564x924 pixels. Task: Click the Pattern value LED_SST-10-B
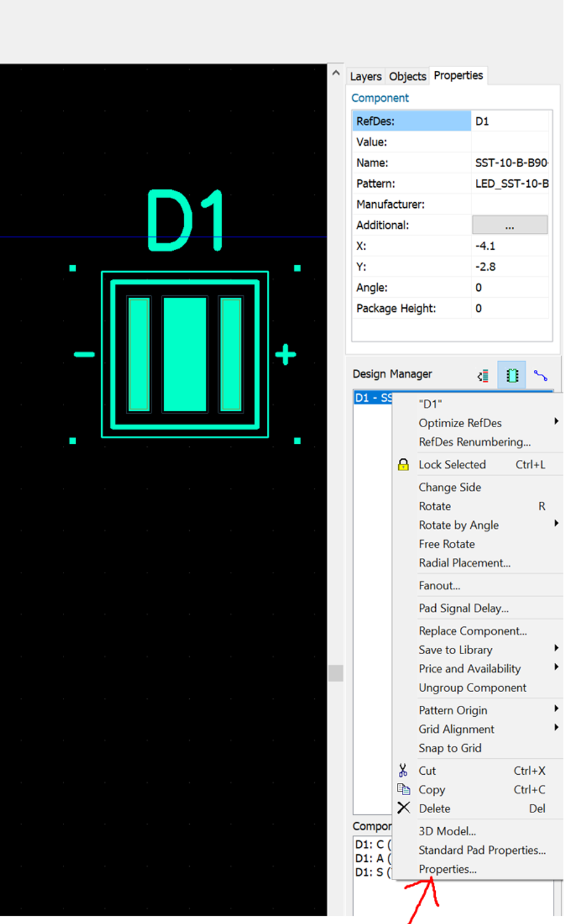coord(510,184)
